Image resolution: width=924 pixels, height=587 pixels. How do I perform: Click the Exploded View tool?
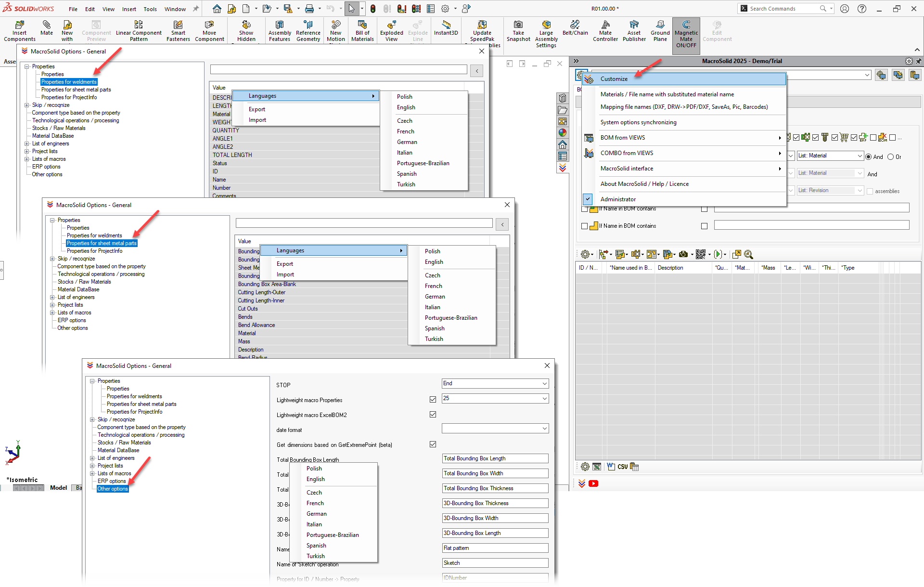(391, 31)
